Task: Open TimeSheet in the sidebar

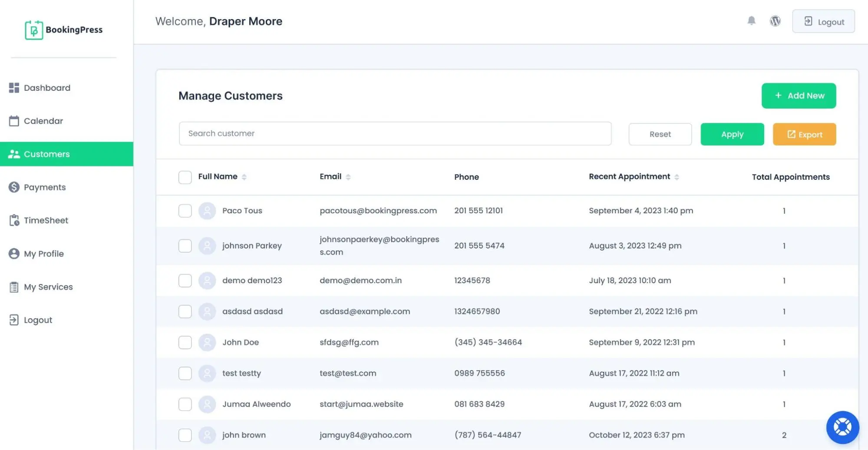Action: (46, 220)
